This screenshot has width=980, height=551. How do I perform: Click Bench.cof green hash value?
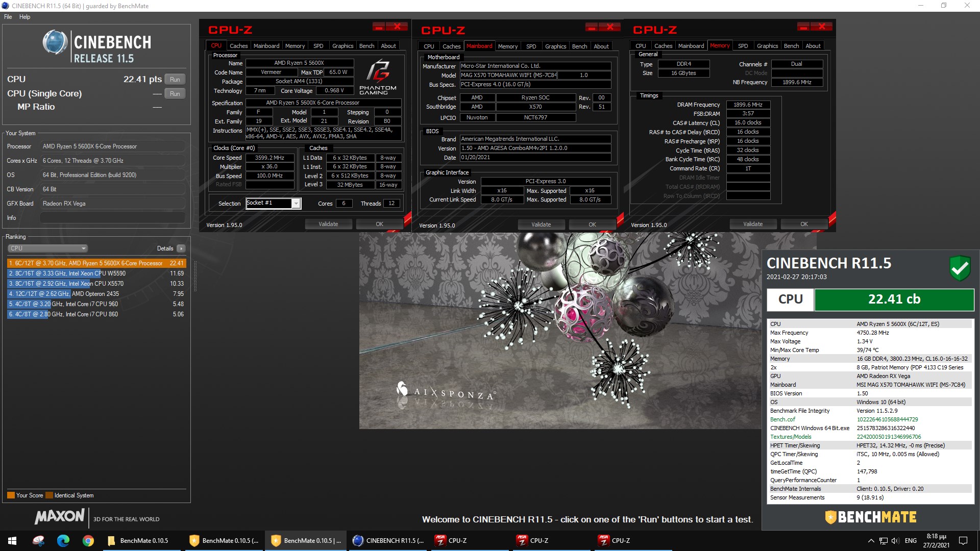pos(887,419)
